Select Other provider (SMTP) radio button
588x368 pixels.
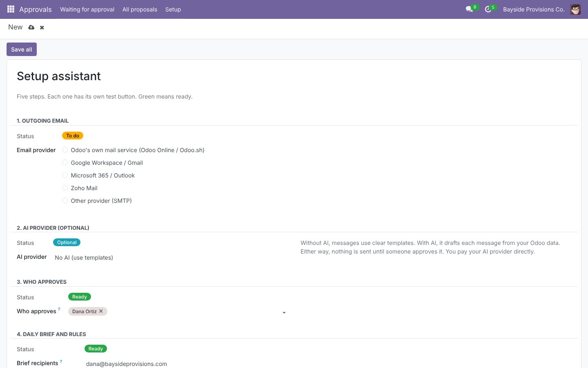coord(65,200)
